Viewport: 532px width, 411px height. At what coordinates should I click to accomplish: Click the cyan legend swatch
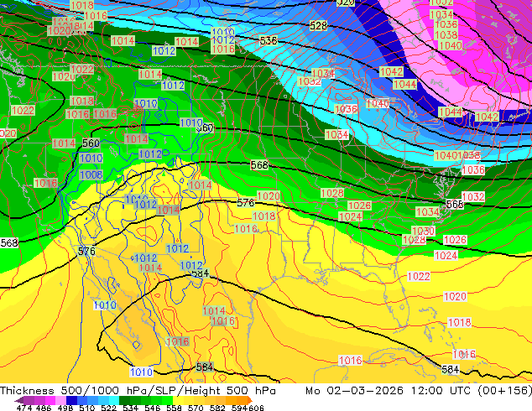tap(114, 400)
